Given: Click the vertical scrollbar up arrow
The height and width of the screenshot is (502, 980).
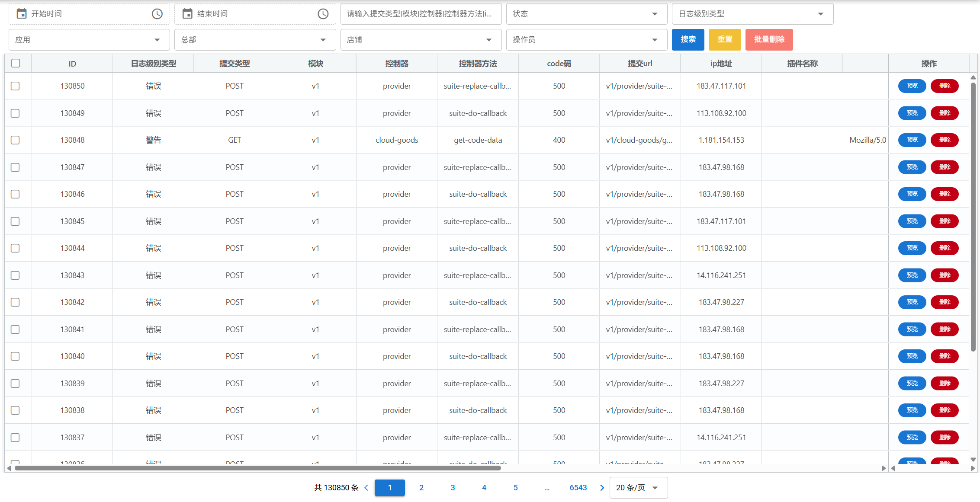Looking at the screenshot, I should point(973,77).
